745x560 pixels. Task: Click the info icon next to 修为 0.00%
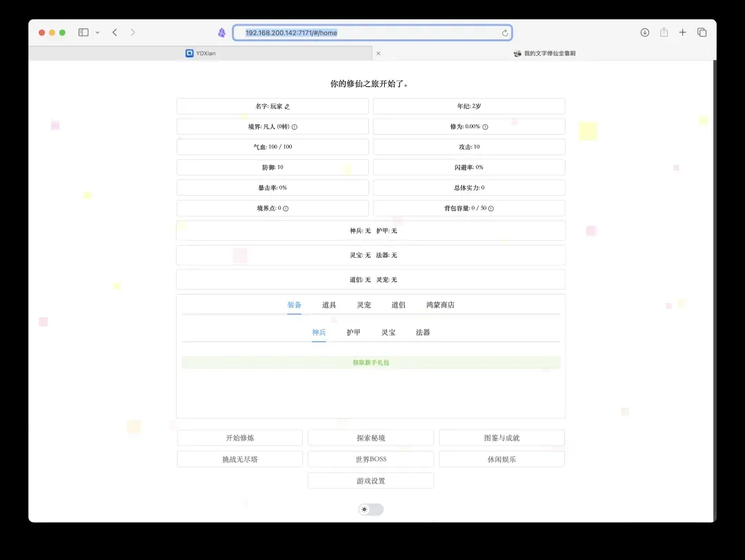(485, 127)
